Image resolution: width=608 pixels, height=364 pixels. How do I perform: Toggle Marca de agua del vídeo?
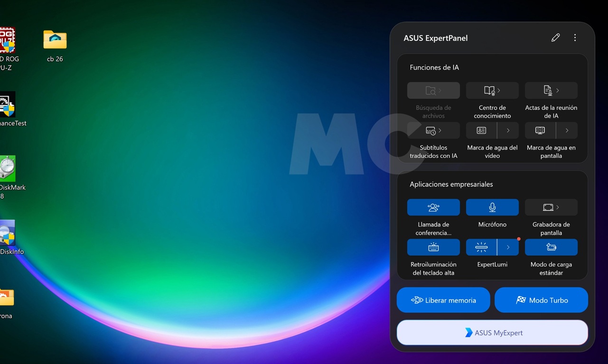pos(481,131)
